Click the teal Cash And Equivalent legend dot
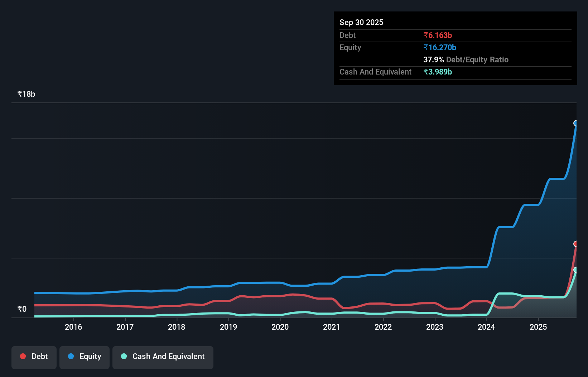The height and width of the screenshot is (377, 588). (123, 357)
